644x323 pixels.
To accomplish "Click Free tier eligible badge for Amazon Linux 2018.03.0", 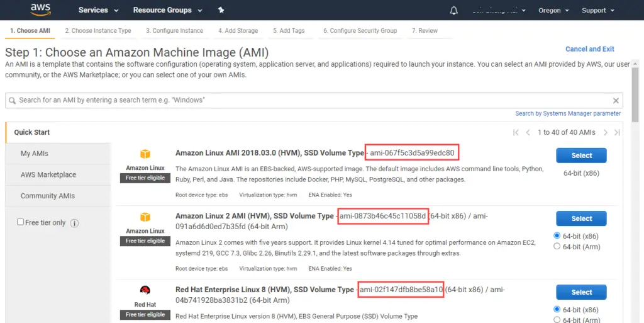I will tap(145, 178).
